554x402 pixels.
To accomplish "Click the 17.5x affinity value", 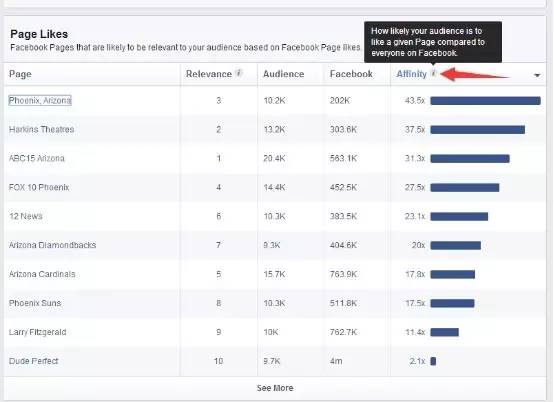I will [415, 303].
